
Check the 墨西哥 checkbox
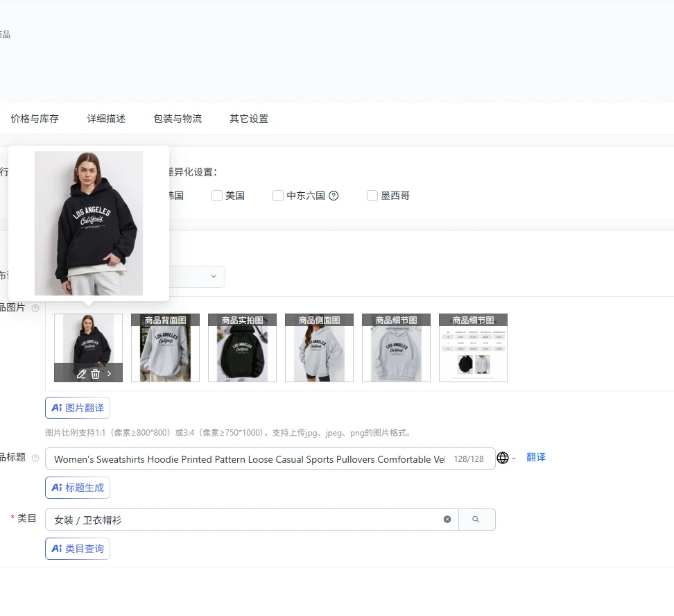point(372,195)
